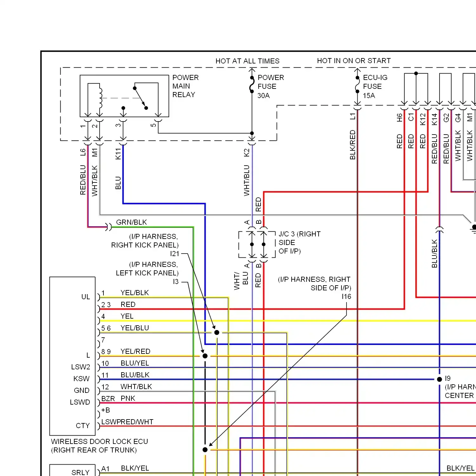
Task: Click the KSW terminal label
Action: 82,379
